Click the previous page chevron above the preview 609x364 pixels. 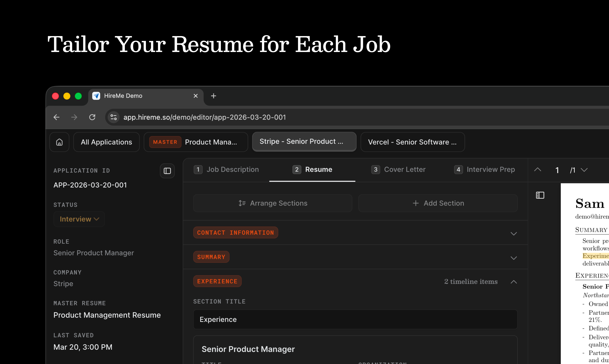(538, 170)
